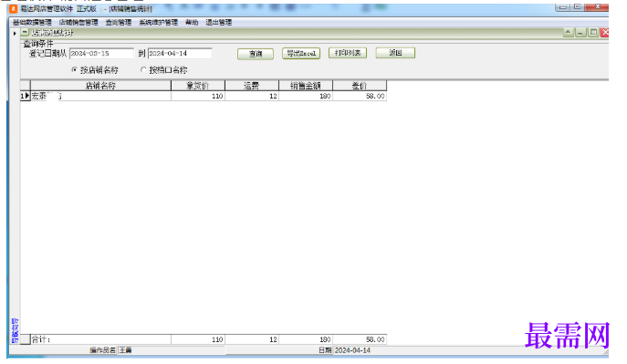Click the 58.00 price difference cell in row 1
Image resolution: width=627 pixels, height=364 pixels.
(360, 96)
